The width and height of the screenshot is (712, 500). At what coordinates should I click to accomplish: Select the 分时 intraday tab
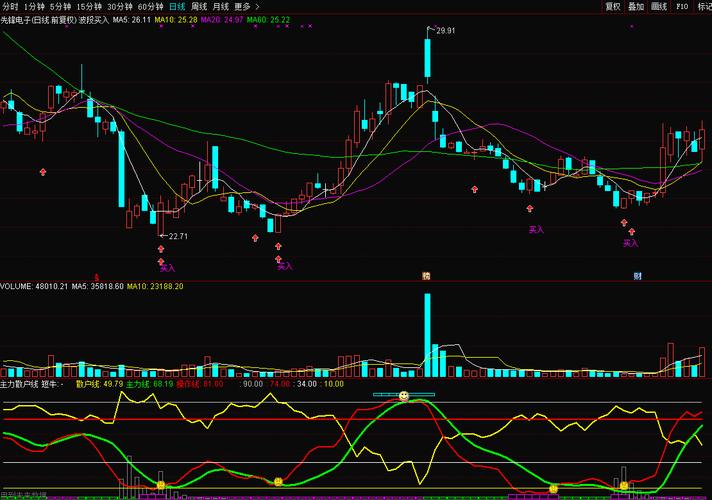10,6
